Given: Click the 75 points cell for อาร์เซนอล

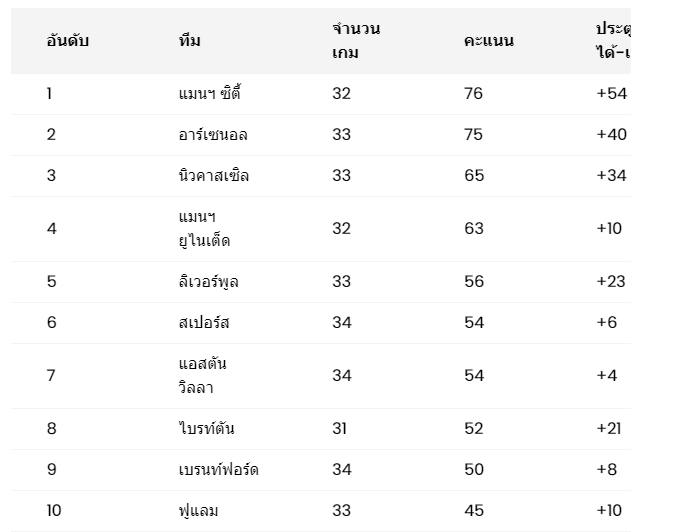Looking at the screenshot, I should (473, 134).
